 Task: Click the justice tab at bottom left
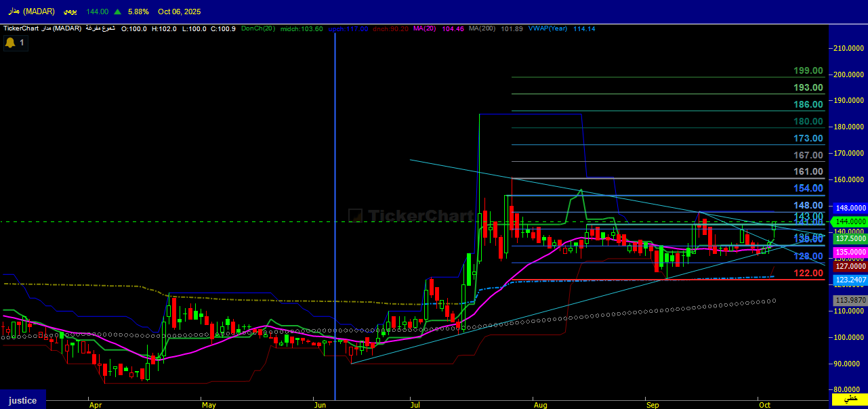coord(22,400)
